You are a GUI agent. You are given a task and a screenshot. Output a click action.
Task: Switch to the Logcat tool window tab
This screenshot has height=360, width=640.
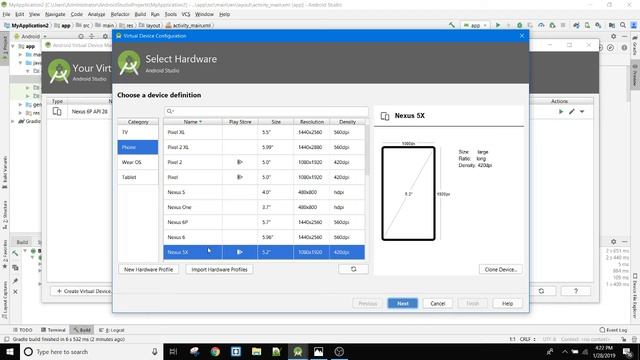point(112,330)
